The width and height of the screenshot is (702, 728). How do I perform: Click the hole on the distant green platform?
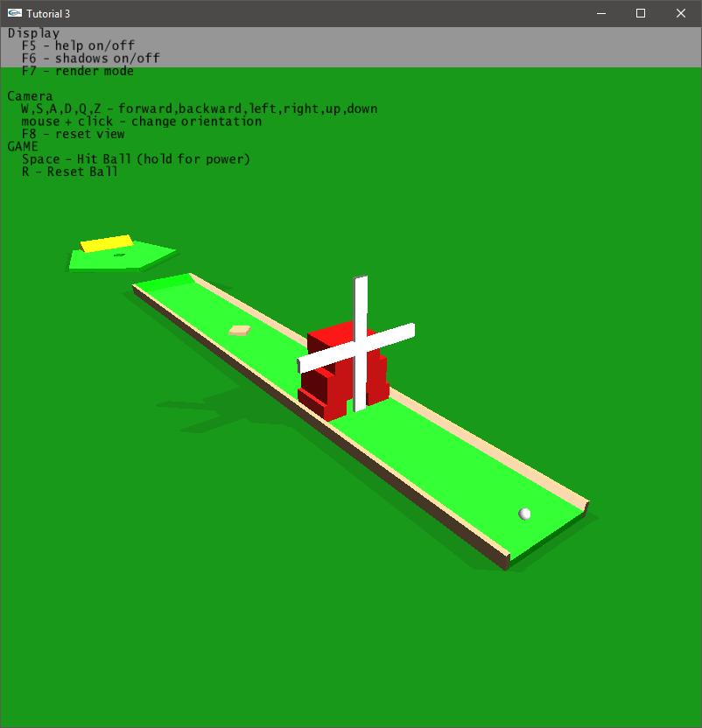119,255
